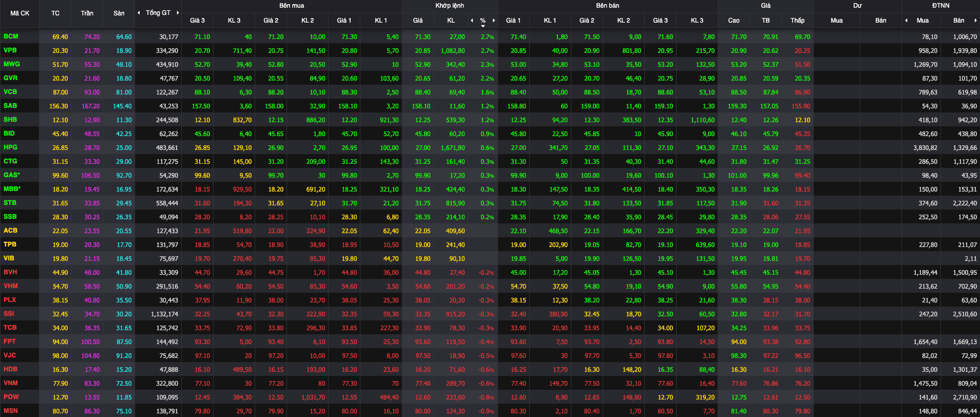Viewport: 980px width, 417px height.
Task: Sort by the % change column
Action: 483,21
